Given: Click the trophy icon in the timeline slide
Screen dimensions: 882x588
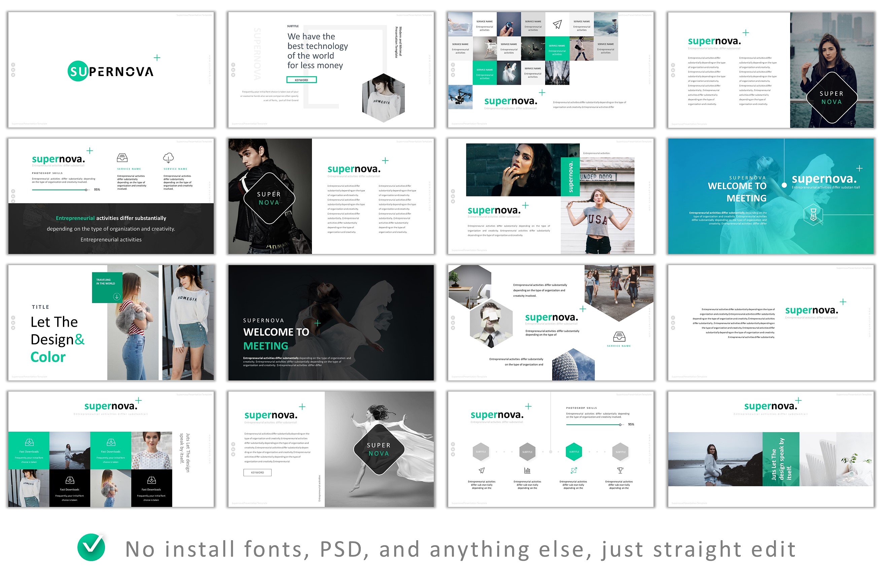Looking at the screenshot, I should tap(620, 470).
